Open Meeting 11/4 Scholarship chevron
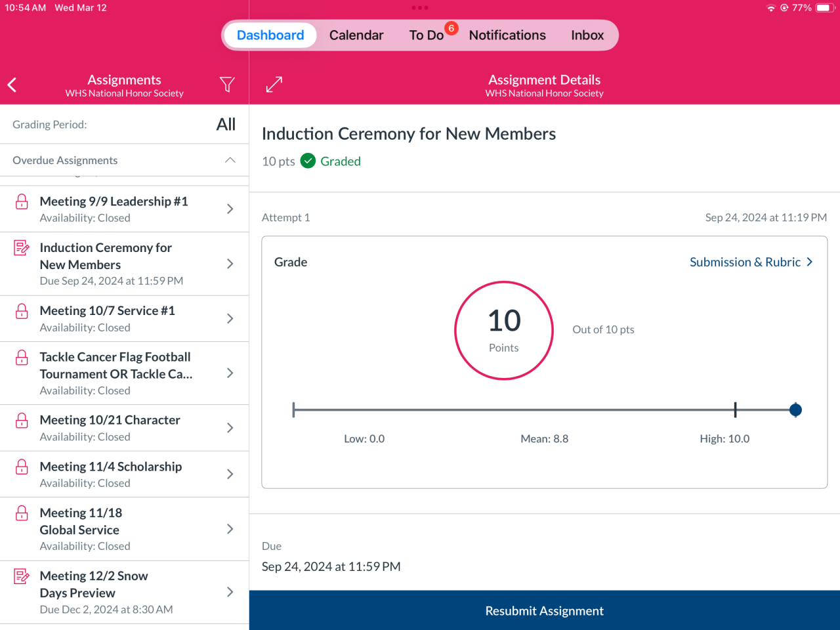The image size is (840, 630). (230, 474)
